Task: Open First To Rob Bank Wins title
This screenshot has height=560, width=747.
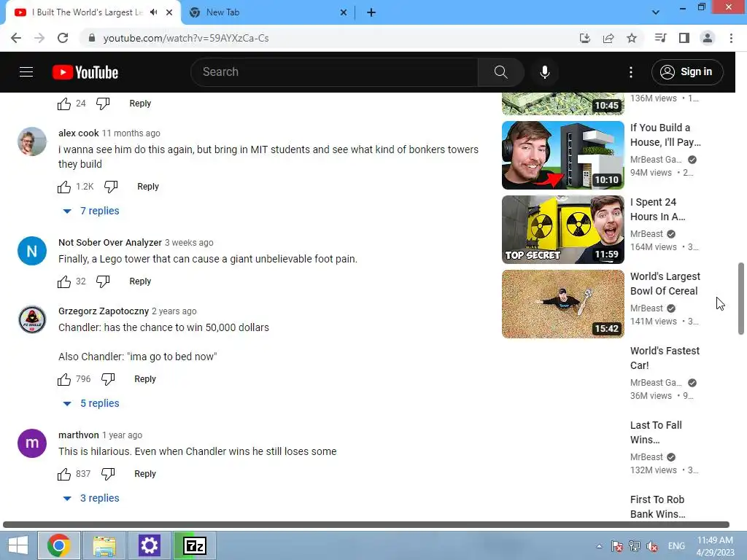Action: pos(657,507)
